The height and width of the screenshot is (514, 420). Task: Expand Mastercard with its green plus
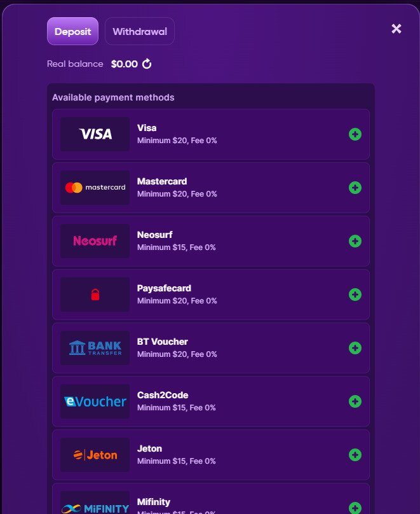(x=355, y=188)
